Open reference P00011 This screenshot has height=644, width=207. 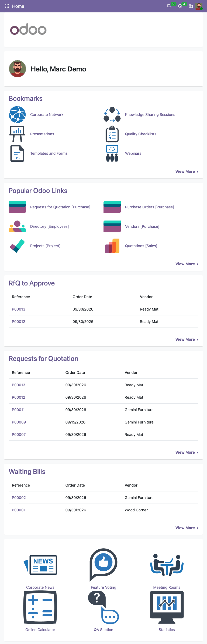18,410
